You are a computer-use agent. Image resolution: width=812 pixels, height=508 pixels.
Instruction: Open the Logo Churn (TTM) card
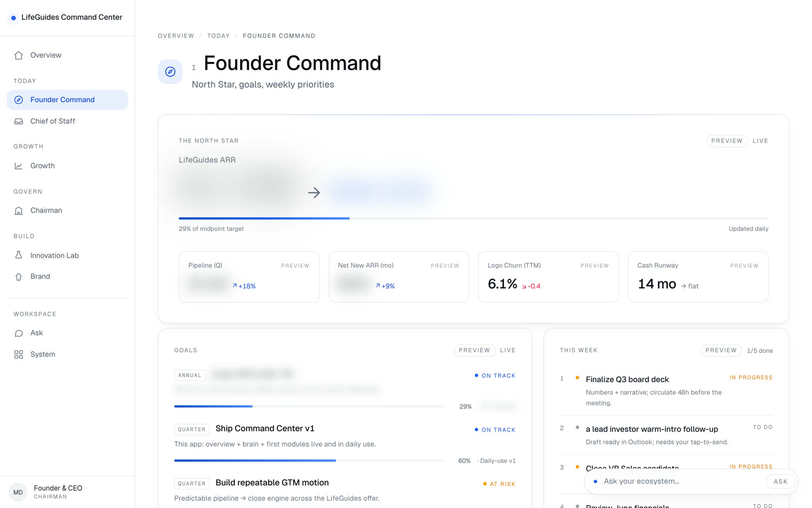pos(549,277)
